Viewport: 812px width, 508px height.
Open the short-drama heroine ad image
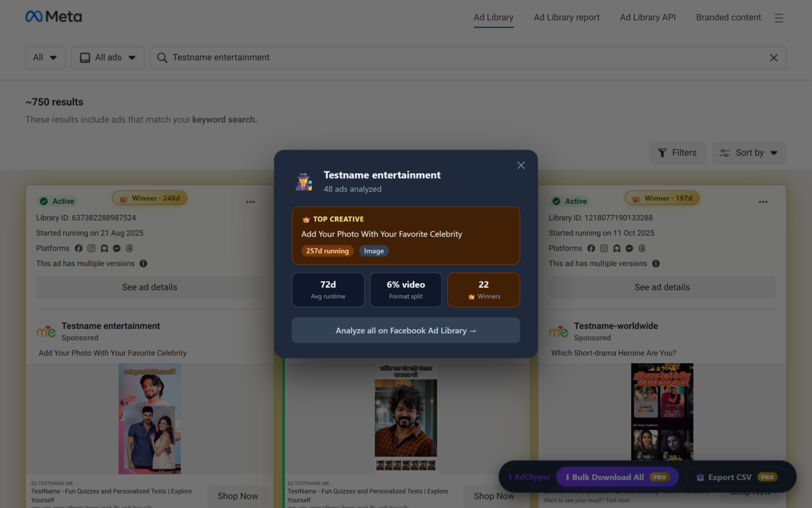(x=662, y=411)
